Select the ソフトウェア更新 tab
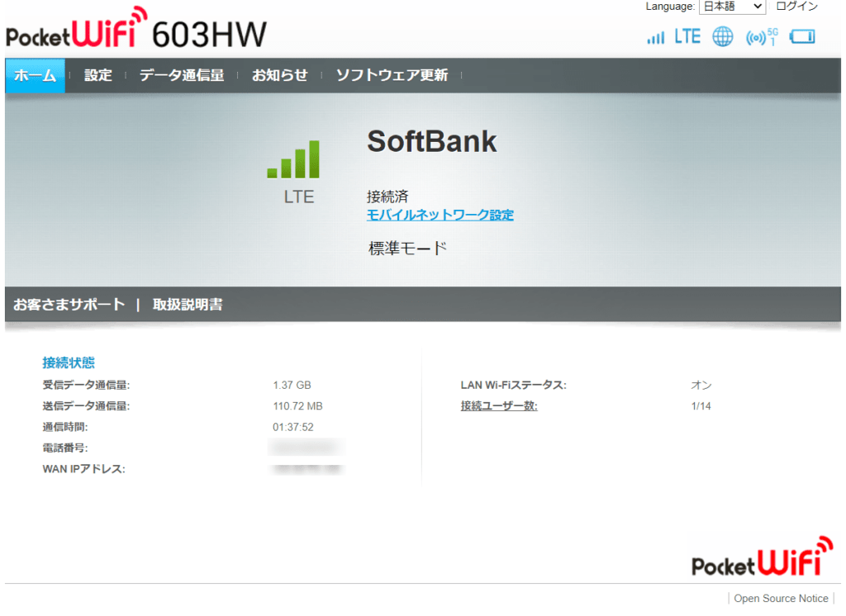Image resolution: width=846 pixels, height=616 pixels. point(392,75)
